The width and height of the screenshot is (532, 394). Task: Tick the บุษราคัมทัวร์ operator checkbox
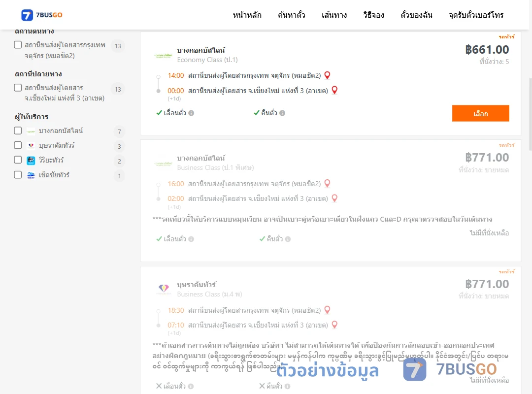pos(18,145)
